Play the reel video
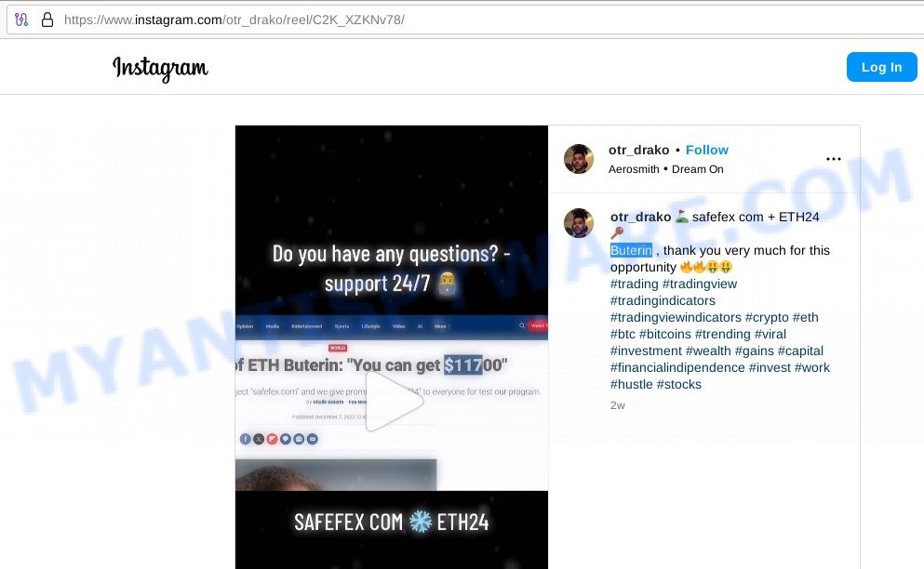 [x=393, y=401]
